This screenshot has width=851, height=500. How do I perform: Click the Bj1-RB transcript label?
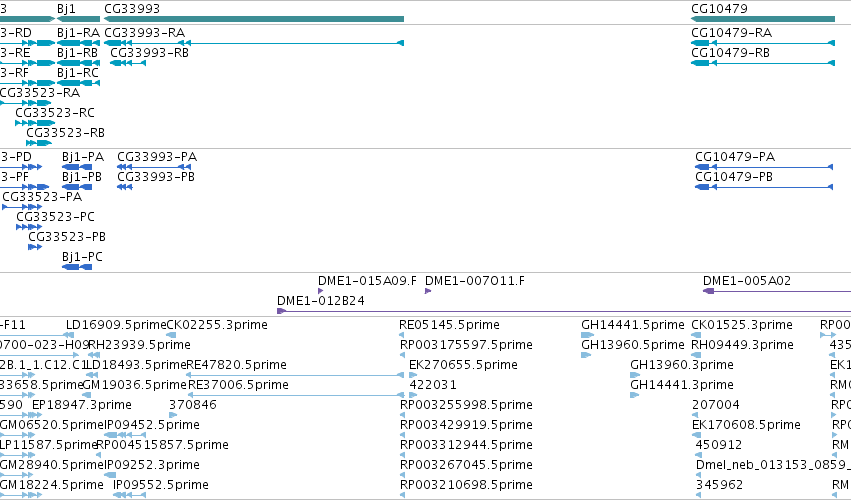point(78,53)
